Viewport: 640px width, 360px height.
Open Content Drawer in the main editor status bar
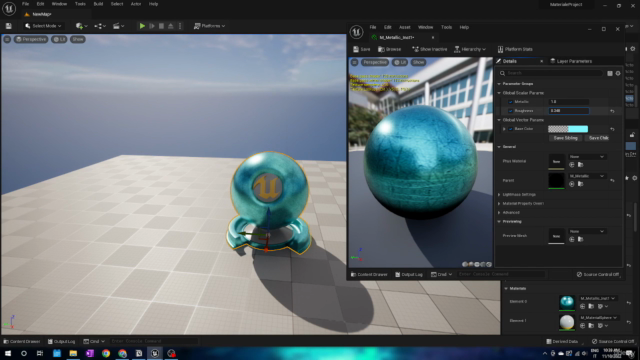(x=22, y=342)
